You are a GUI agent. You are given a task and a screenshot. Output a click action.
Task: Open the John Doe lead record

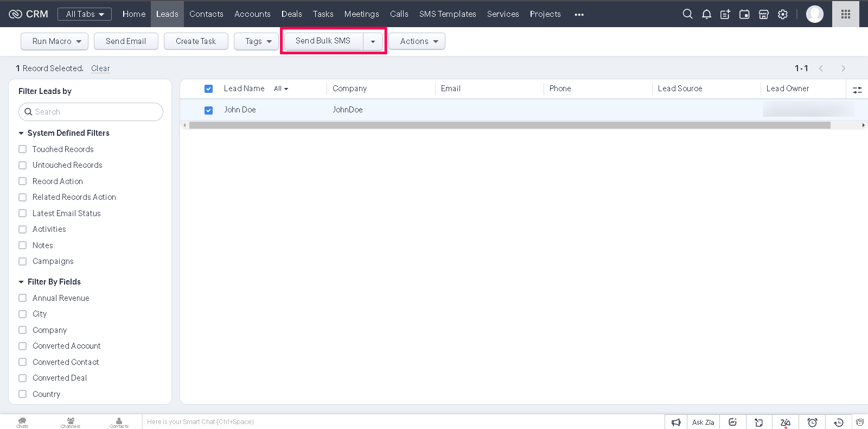coord(240,110)
